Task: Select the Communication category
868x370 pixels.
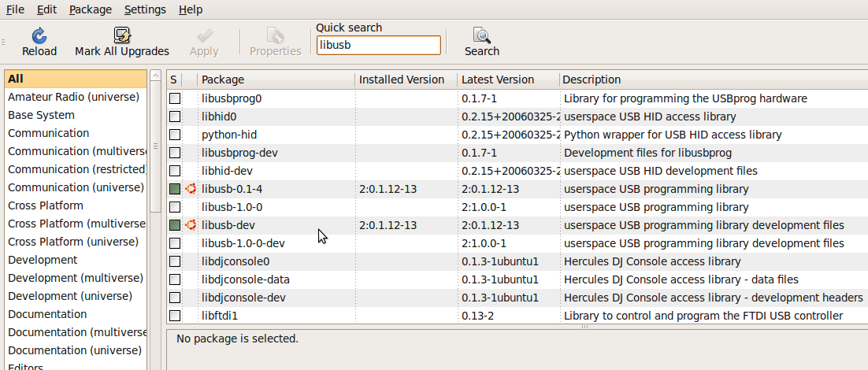Action: pos(76,133)
